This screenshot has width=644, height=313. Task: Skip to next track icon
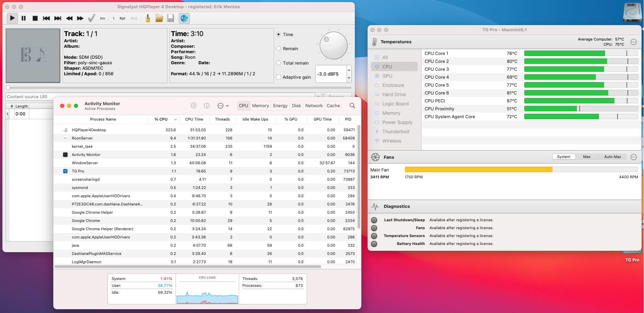click(x=58, y=19)
